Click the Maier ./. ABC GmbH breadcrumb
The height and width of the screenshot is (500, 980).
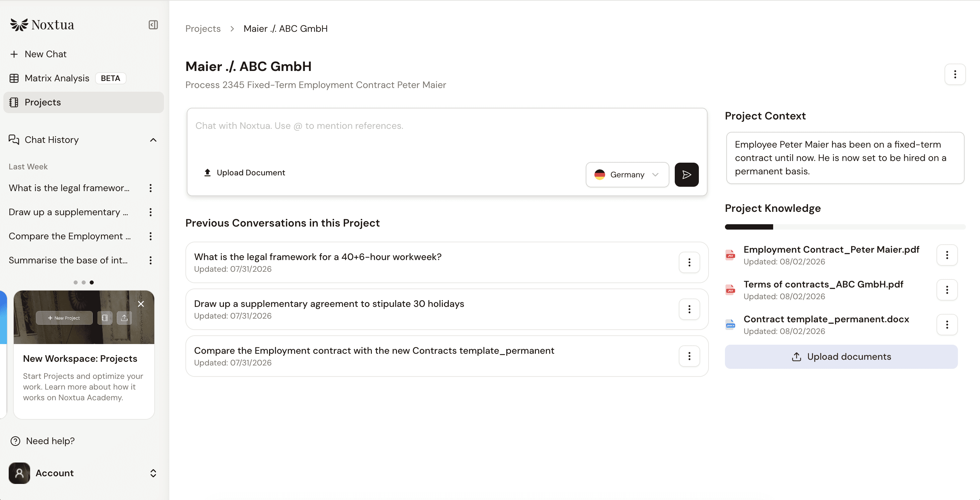285,28
